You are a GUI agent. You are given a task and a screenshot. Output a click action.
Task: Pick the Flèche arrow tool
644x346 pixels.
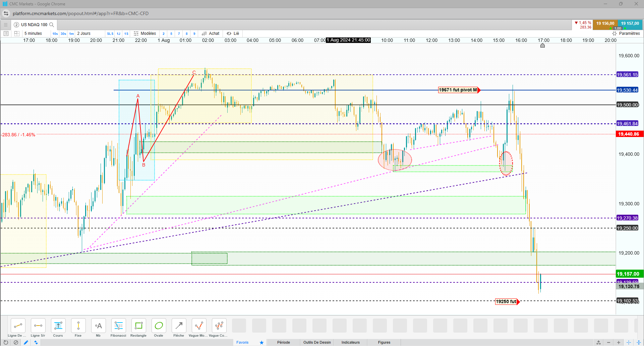pyautogui.click(x=179, y=328)
